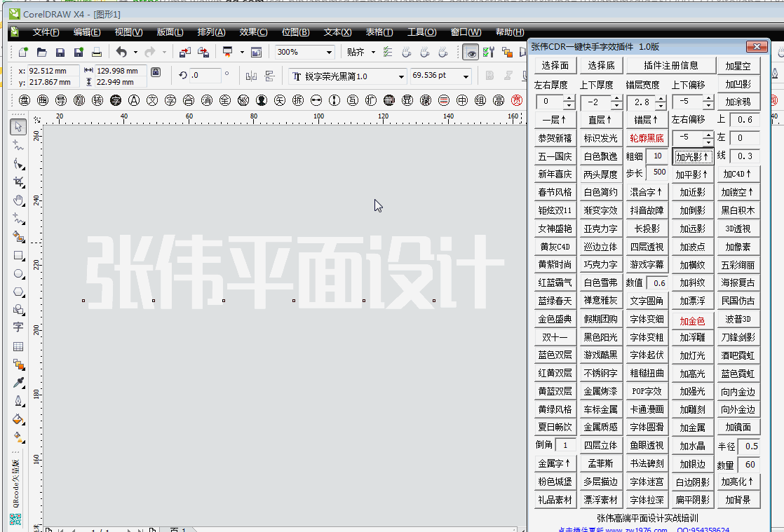This screenshot has width=784, height=532.
Task: Select the Outline pen tool
Action: [x=18, y=401]
